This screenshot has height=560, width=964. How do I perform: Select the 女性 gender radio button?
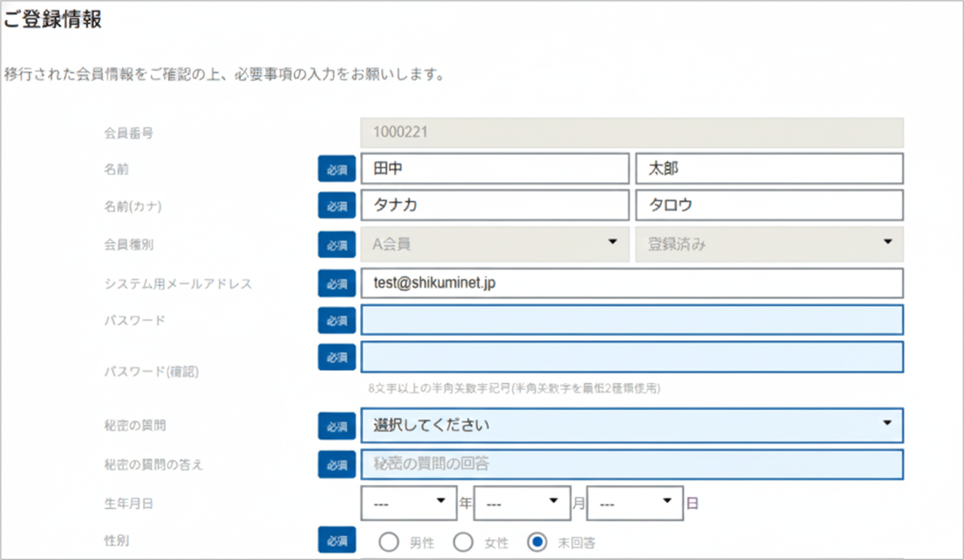[463, 542]
